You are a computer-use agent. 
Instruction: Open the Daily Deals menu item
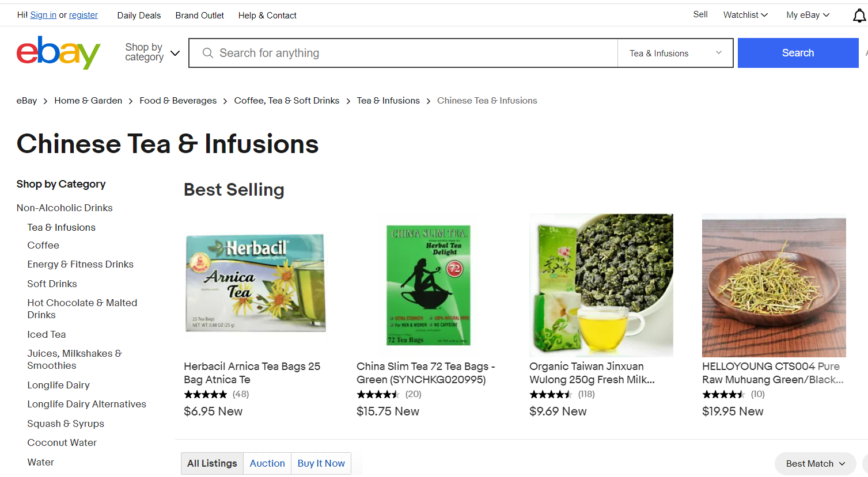pyautogui.click(x=138, y=16)
